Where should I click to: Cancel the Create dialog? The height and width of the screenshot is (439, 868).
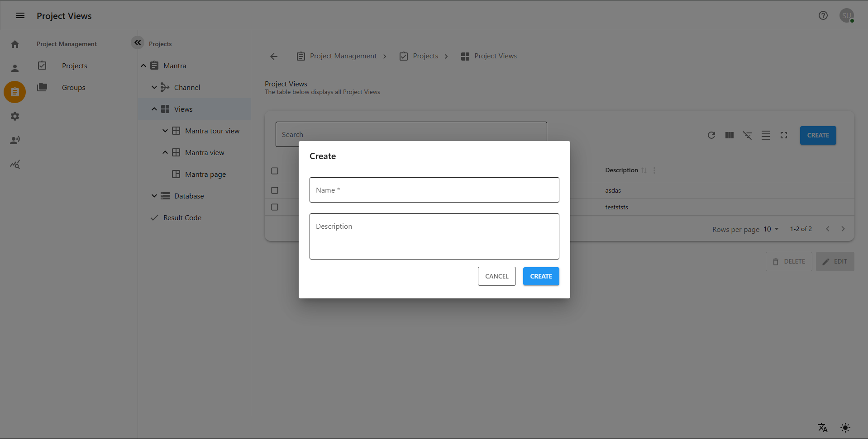496,276
